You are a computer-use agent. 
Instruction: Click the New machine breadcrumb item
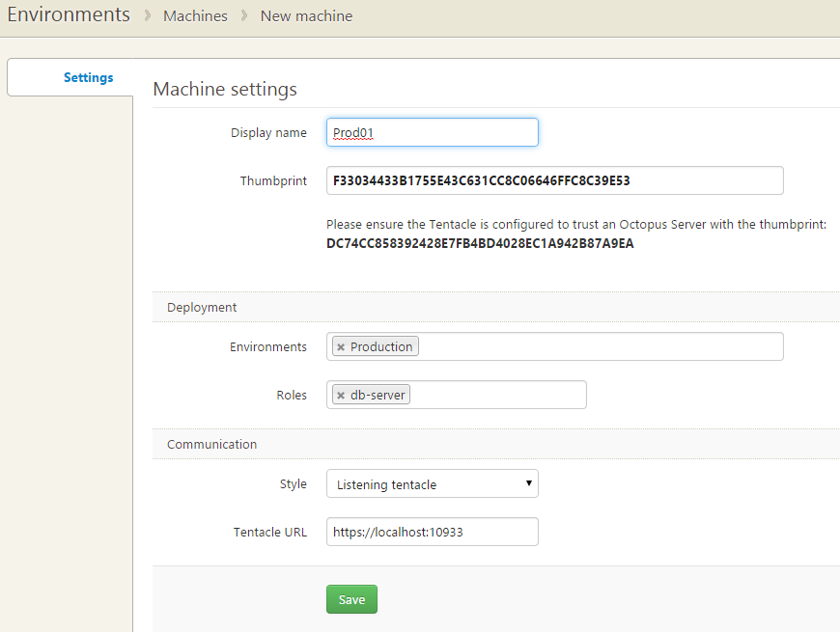pos(306,15)
